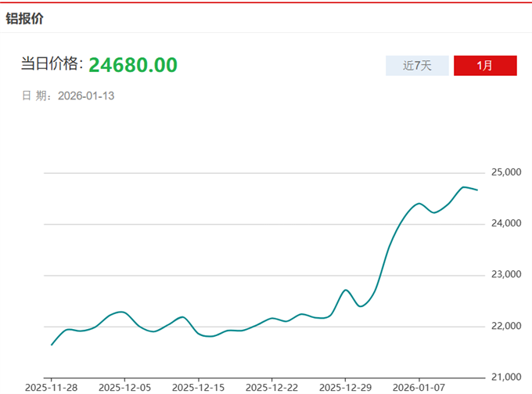The width and height of the screenshot is (532, 394).
Task: Switch to the 近7天 range tab
Action: point(417,66)
